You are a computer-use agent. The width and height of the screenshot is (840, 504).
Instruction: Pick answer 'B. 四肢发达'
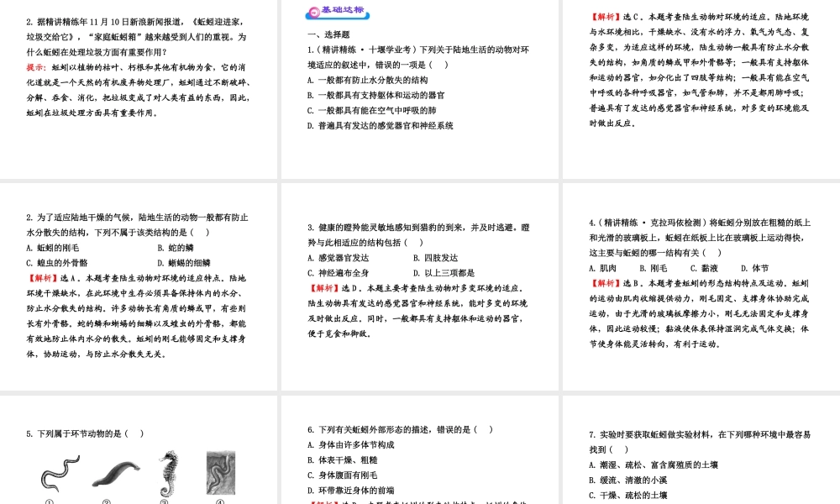(x=435, y=258)
